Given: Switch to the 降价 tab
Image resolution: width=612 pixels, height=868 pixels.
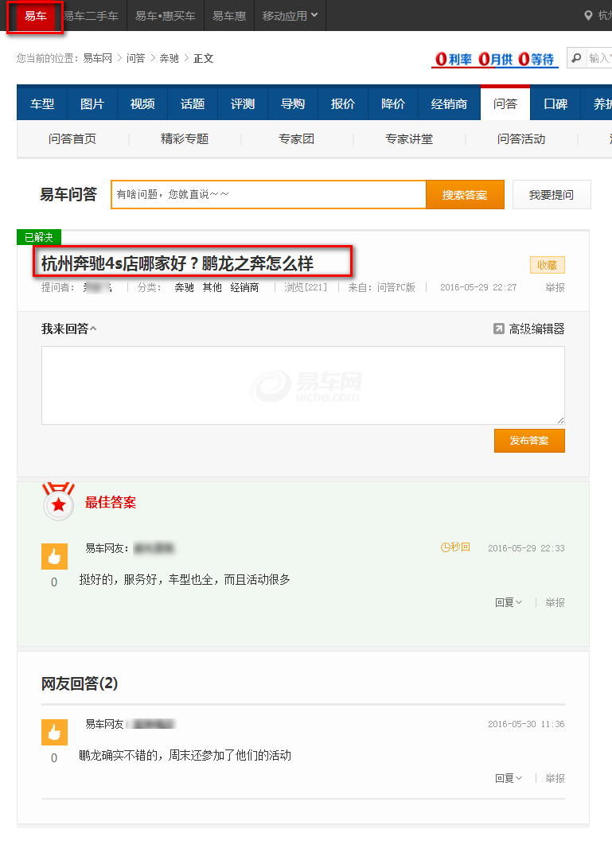Looking at the screenshot, I should pos(393,103).
